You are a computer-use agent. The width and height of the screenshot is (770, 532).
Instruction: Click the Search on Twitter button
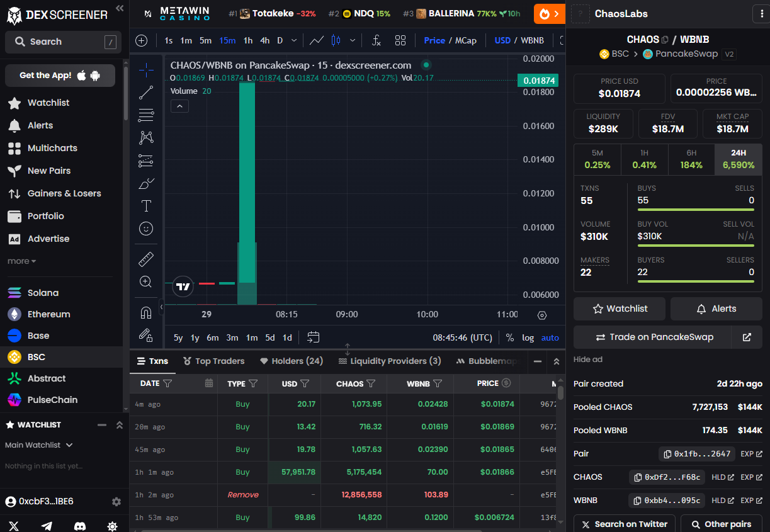[624, 524]
